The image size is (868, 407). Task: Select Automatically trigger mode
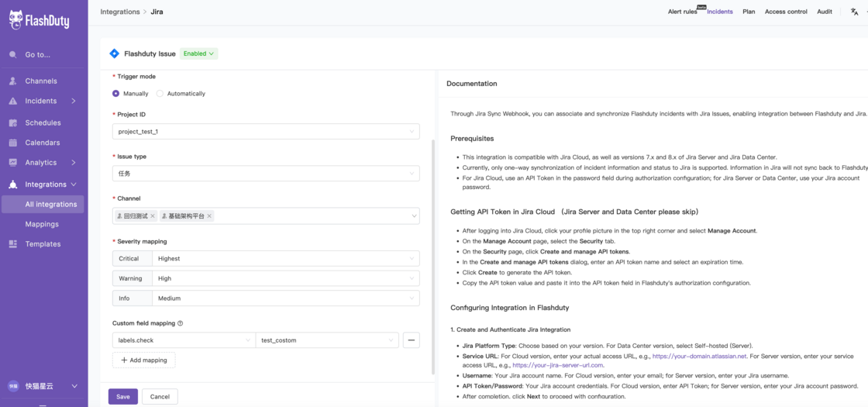[x=160, y=94]
